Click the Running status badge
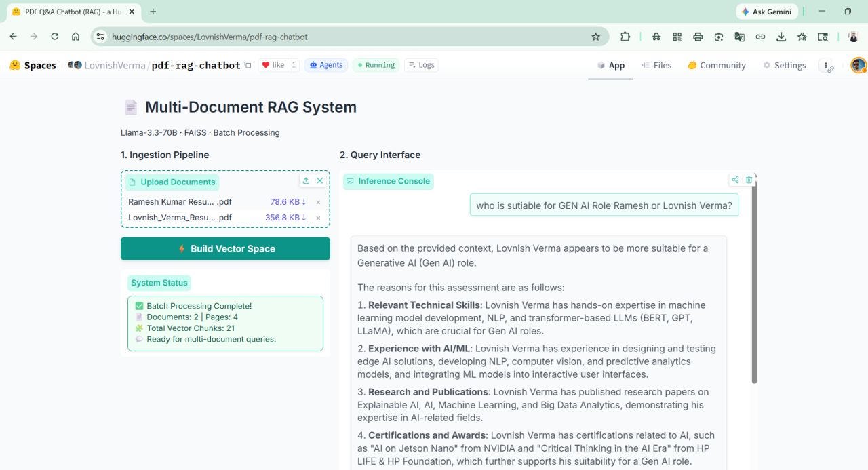Screen dimensions: 868x470 376,65
